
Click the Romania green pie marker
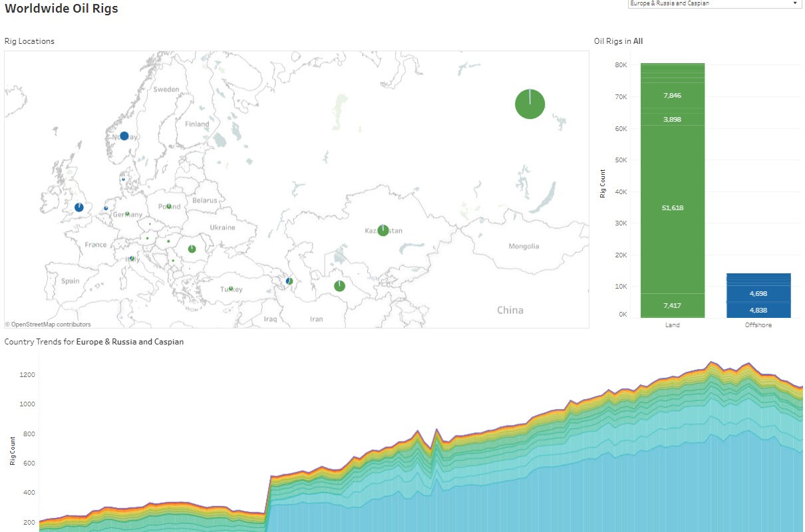tap(192, 249)
